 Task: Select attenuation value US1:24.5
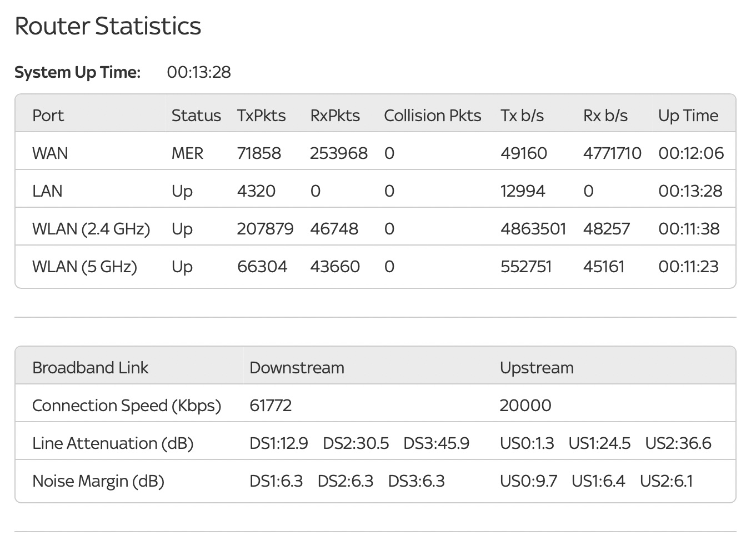point(599,443)
